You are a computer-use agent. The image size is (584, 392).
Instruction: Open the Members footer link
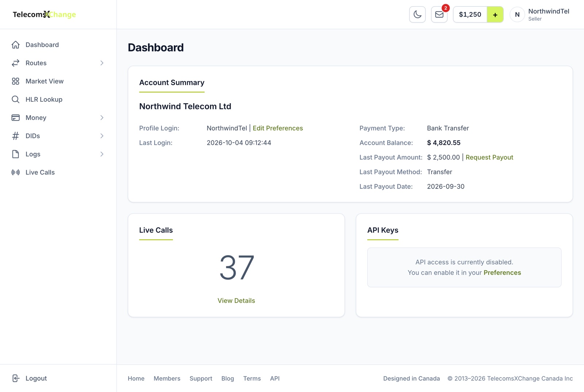pyautogui.click(x=167, y=379)
